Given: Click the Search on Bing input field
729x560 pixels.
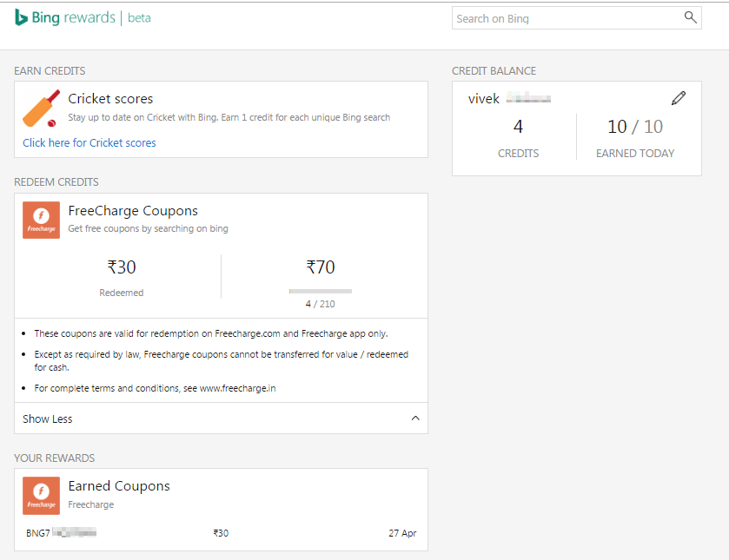Looking at the screenshot, I should (x=565, y=18).
